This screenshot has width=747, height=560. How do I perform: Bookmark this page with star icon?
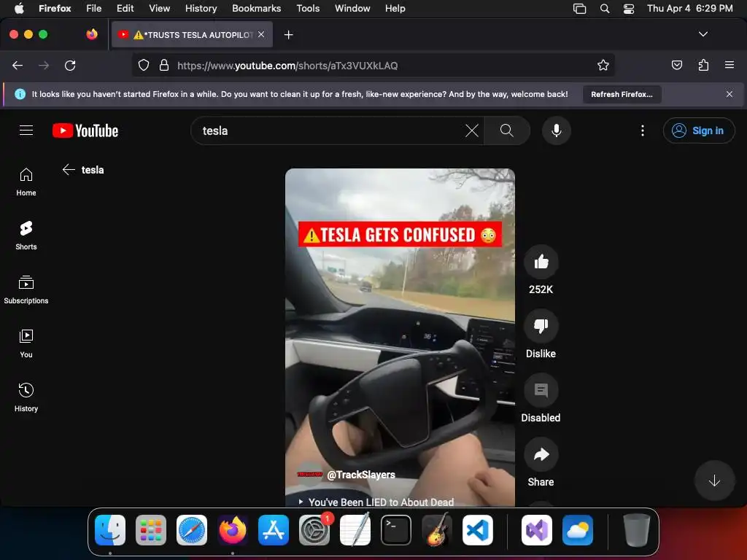[x=603, y=65]
